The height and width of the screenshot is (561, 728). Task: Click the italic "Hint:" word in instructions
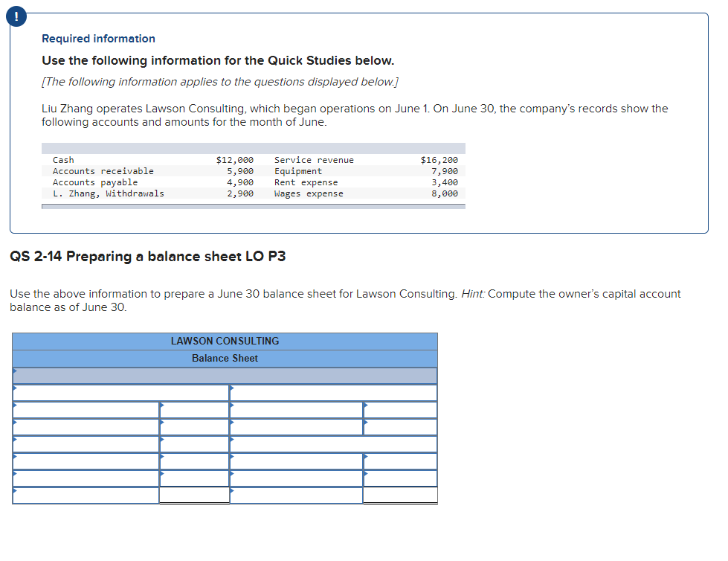coord(473,294)
